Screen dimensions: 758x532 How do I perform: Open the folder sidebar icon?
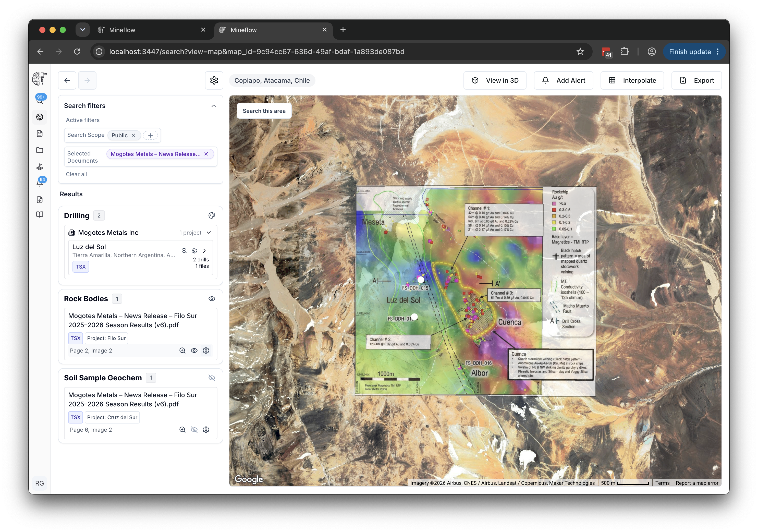point(40,150)
